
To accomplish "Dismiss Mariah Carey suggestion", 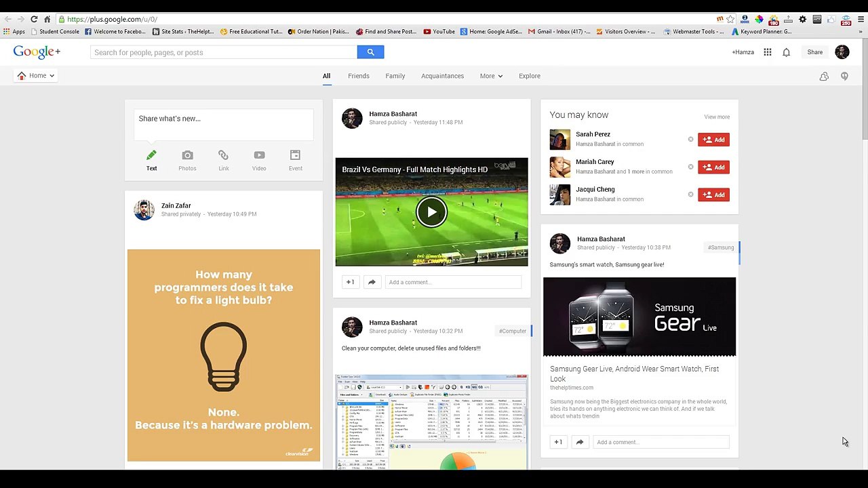I will coord(690,167).
